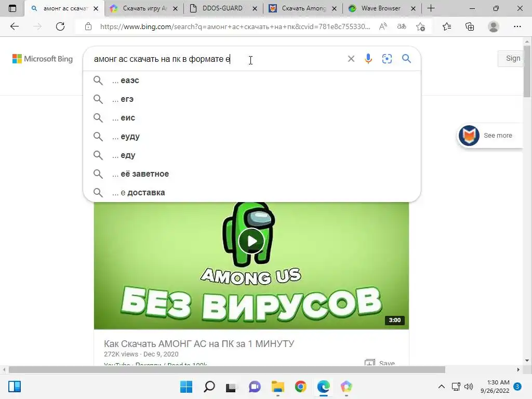Open the notification count badge

[517, 387]
